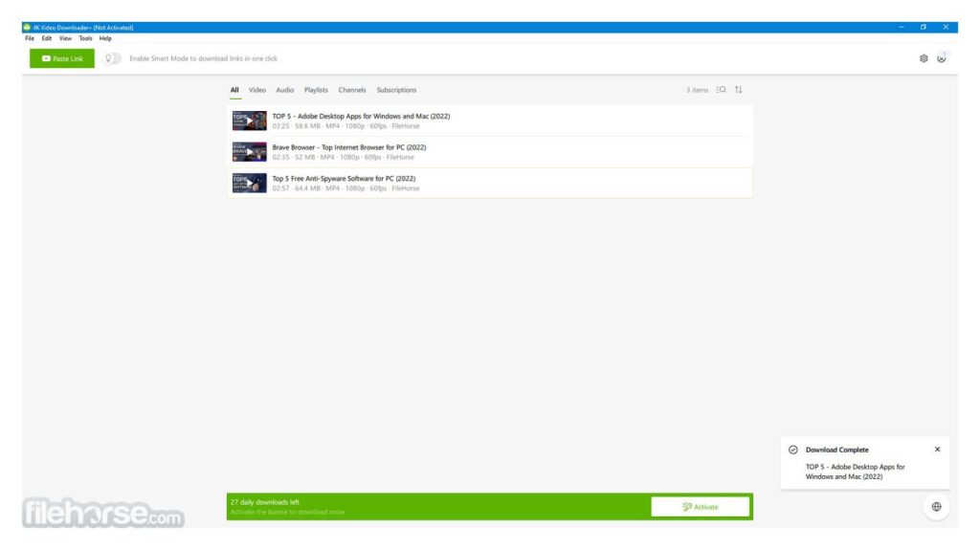The width and height of the screenshot is (980, 550).
Task: Switch to the Channels tab
Action: coord(352,90)
